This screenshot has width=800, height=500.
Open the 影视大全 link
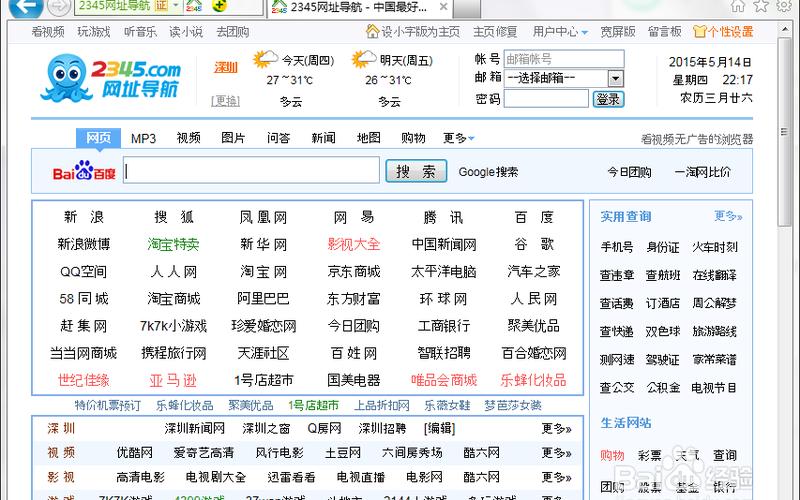point(354,244)
